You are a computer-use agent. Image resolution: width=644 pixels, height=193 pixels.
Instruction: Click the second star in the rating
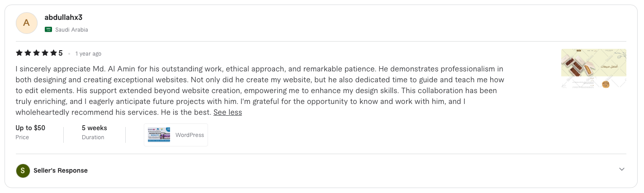point(28,53)
